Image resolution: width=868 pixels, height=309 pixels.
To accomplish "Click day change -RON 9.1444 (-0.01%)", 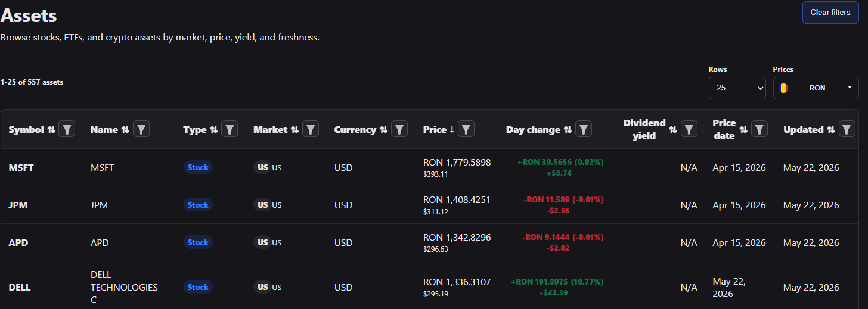I will point(563,237).
